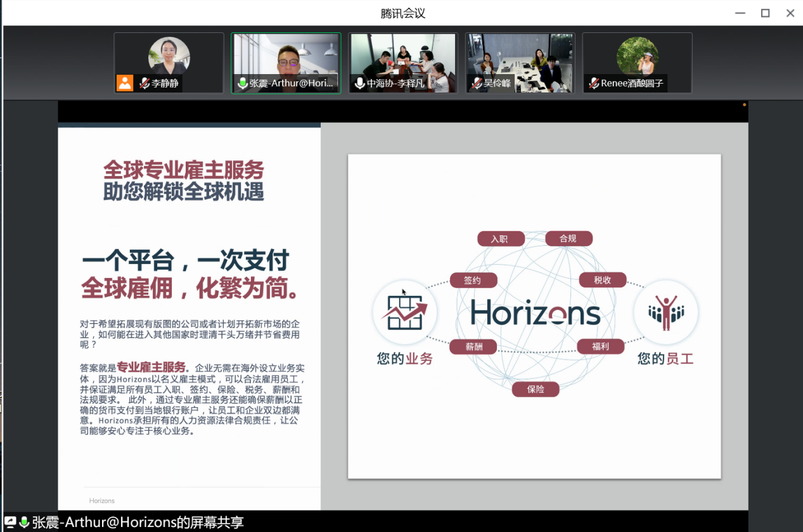The width and height of the screenshot is (803, 532).
Task: Click the microphone icon beside 中海协-李释凡
Action: 359,83
